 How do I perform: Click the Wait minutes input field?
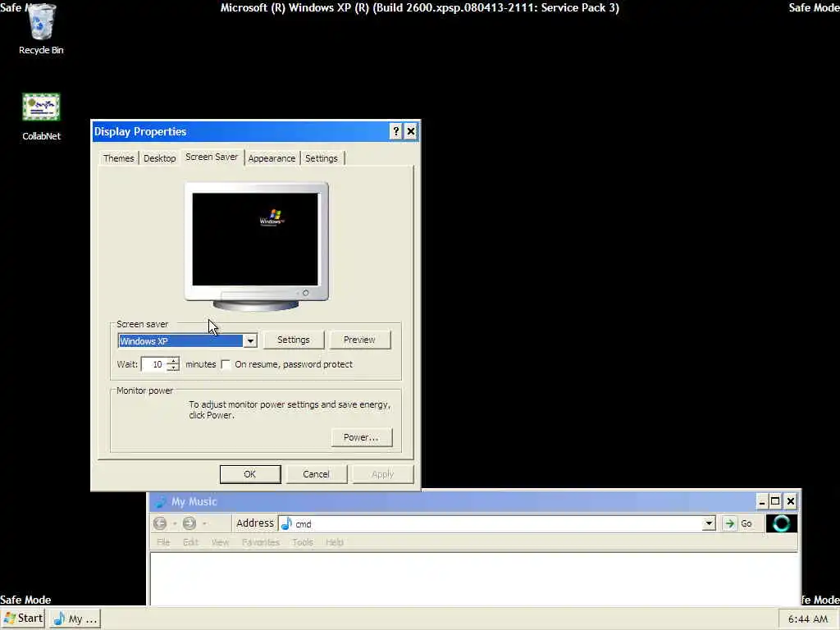click(x=153, y=364)
